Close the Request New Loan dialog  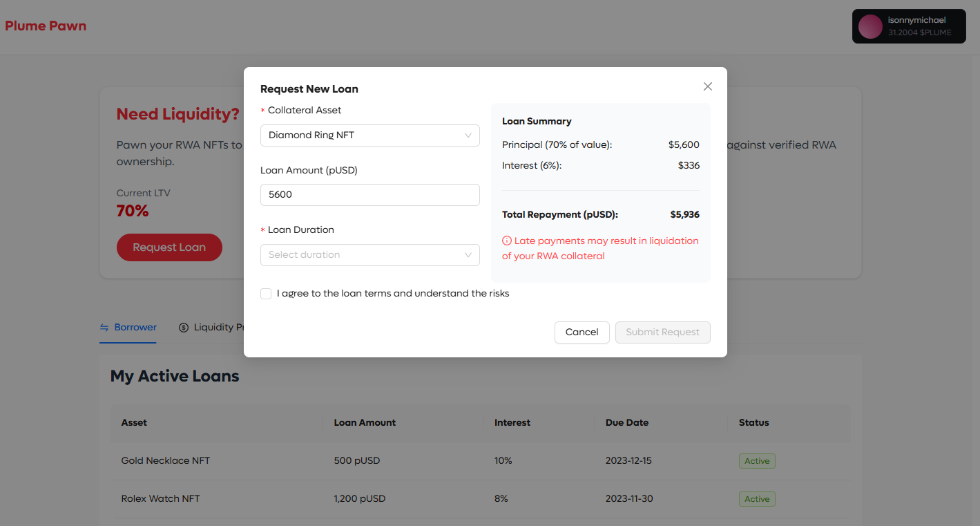(707, 86)
